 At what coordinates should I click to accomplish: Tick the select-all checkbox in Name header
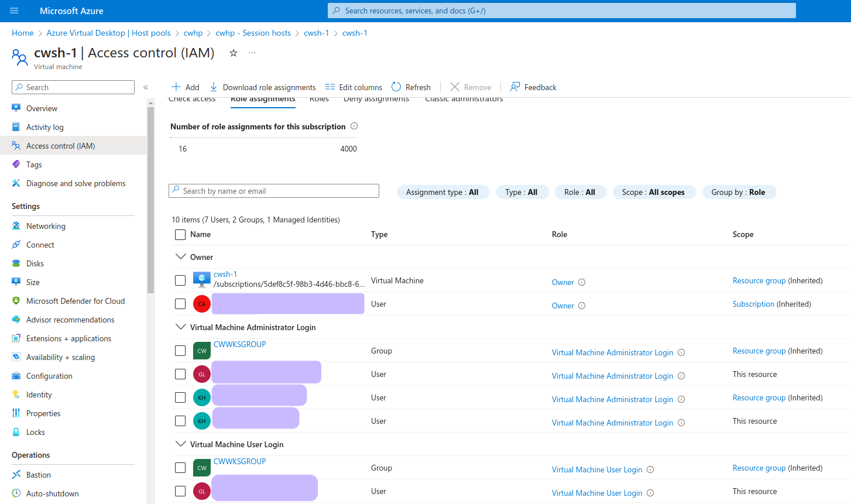(180, 235)
